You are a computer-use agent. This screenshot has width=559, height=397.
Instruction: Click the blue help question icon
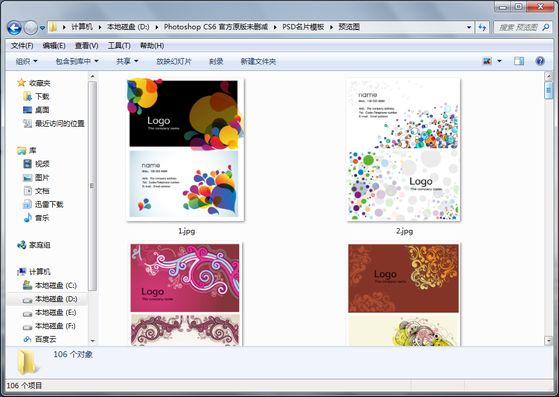click(x=540, y=61)
